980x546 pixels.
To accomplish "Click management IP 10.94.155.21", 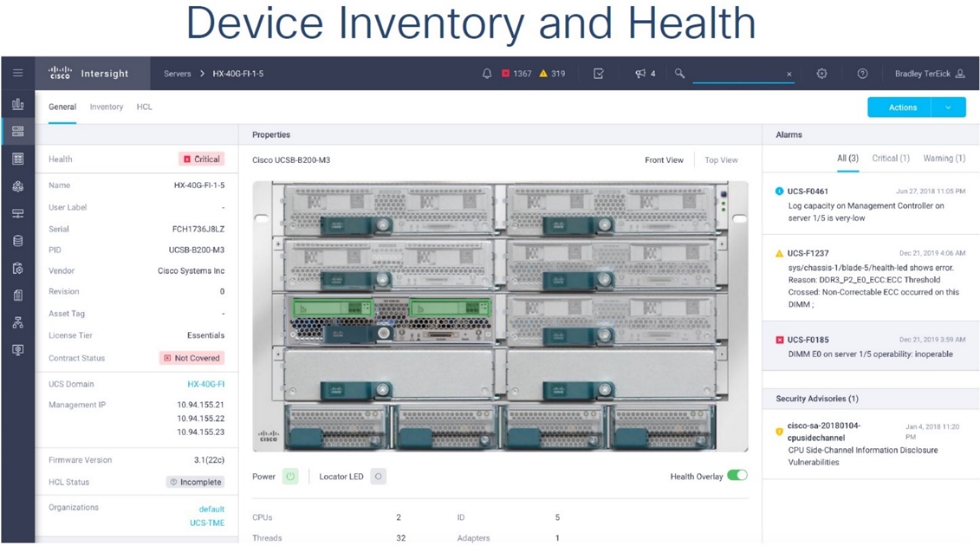I will [201, 405].
